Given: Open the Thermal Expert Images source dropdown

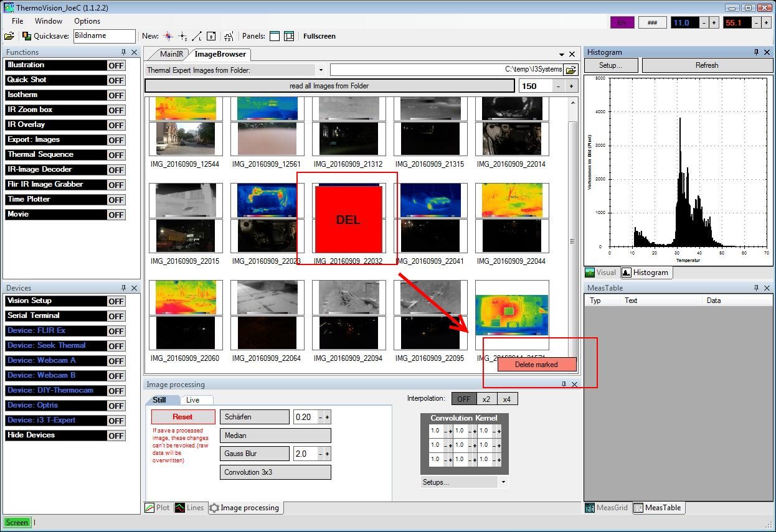Looking at the screenshot, I should tap(321, 70).
